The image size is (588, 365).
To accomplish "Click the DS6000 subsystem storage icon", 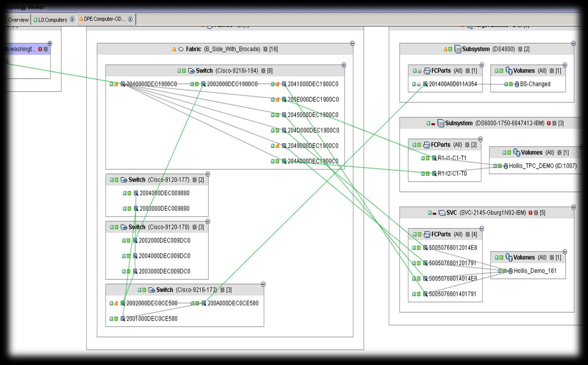I will (440, 123).
